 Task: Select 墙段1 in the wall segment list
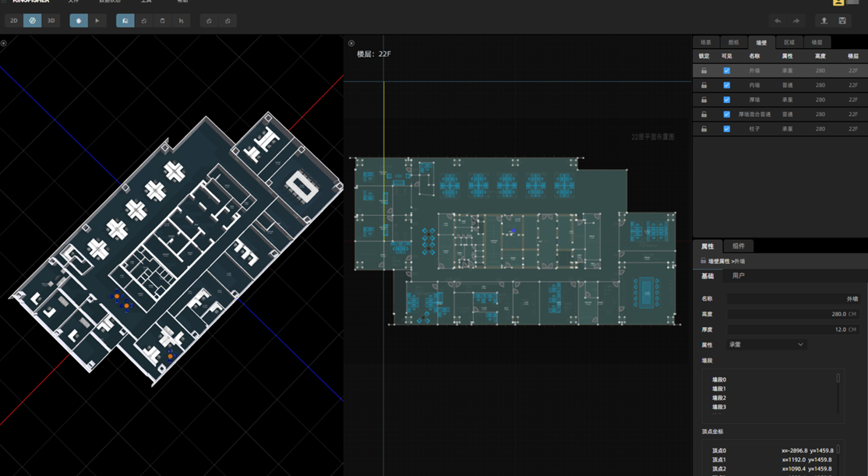[719, 389]
